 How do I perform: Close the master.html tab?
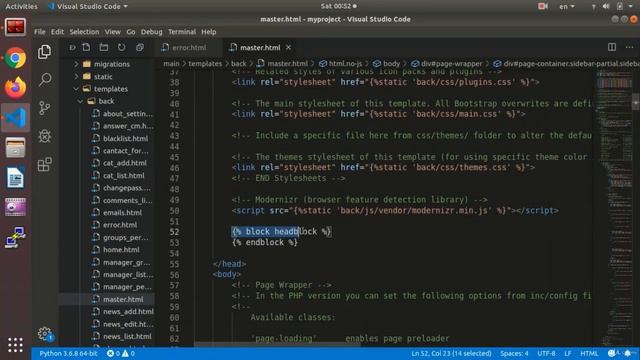point(289,47)
